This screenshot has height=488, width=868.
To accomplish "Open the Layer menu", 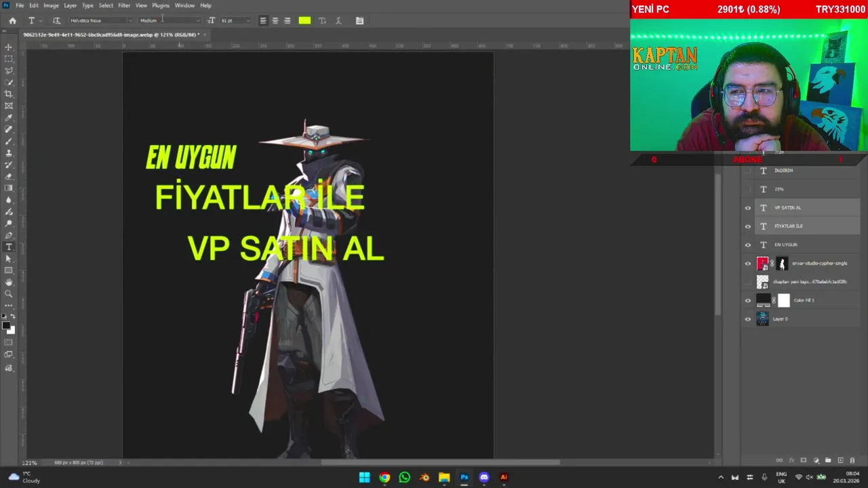I will pyautogui.click(x=70, y=5).
